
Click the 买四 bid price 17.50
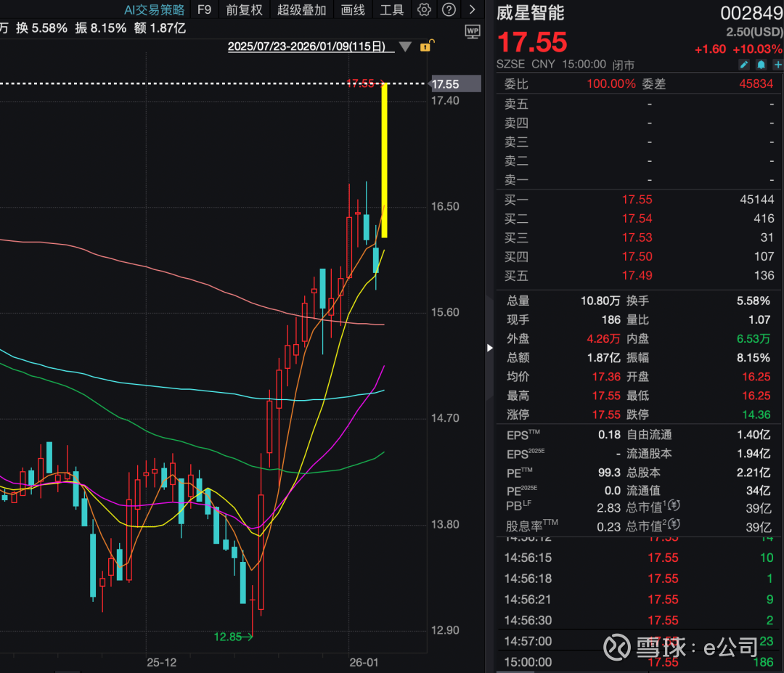(x=637, y=256)
